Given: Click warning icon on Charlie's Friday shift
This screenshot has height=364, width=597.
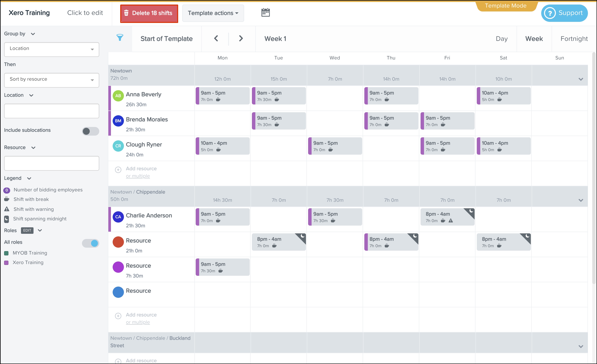Looking at the screenshot, I should point(451,221).
